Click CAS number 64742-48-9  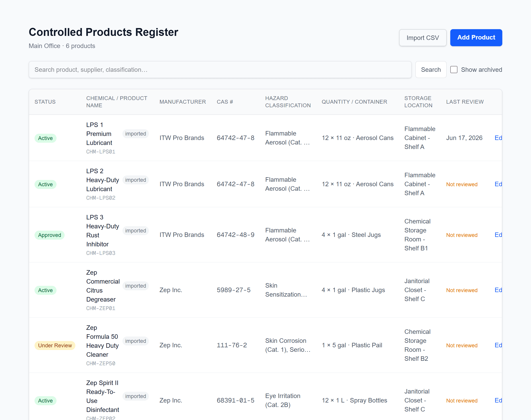pos(235,235)
